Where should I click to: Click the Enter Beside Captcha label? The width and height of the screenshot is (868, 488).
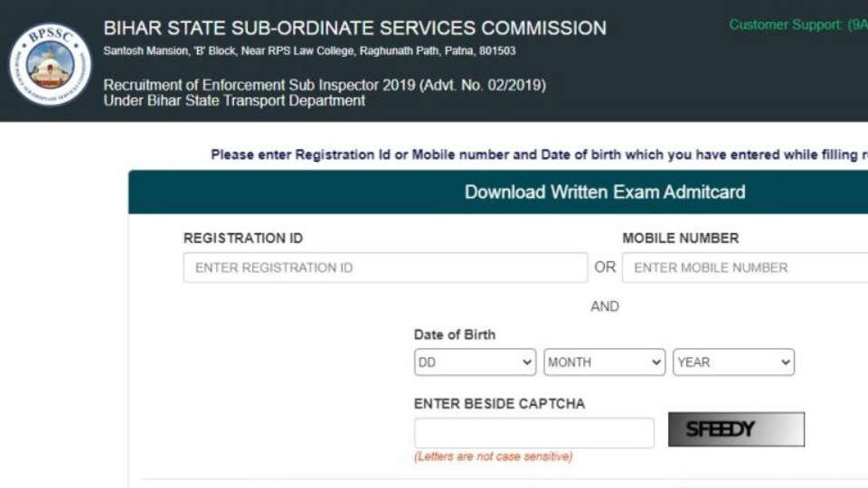coord(499,404)
